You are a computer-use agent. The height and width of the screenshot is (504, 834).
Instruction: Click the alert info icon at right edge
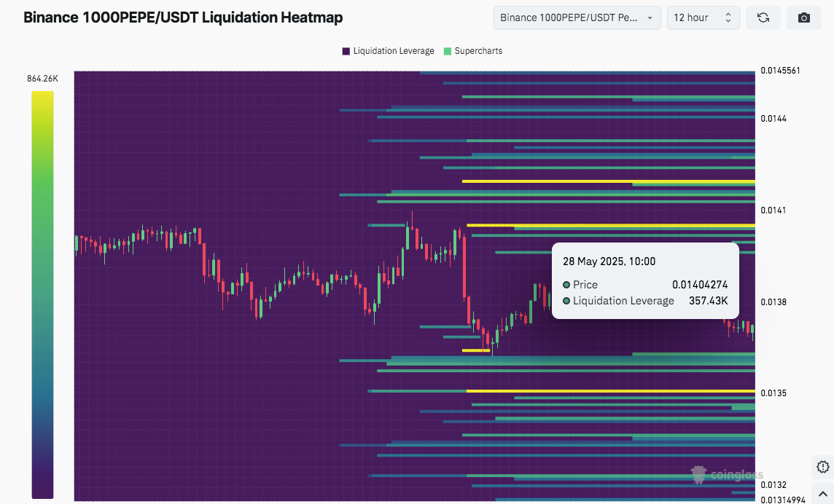pos(823,467)
